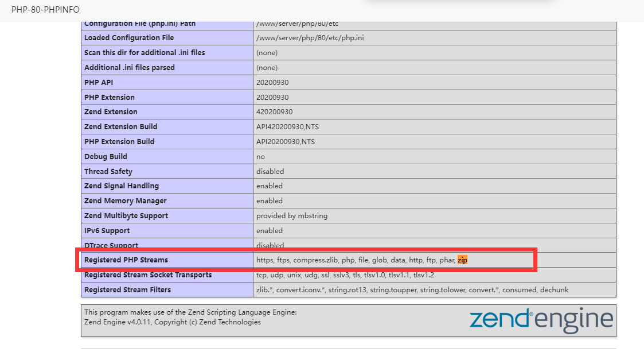Click 'enabled' value for Zend Signal Handling
Viewport: 644px width, 356px height.
pyautogui.click(x=270, y=186)
